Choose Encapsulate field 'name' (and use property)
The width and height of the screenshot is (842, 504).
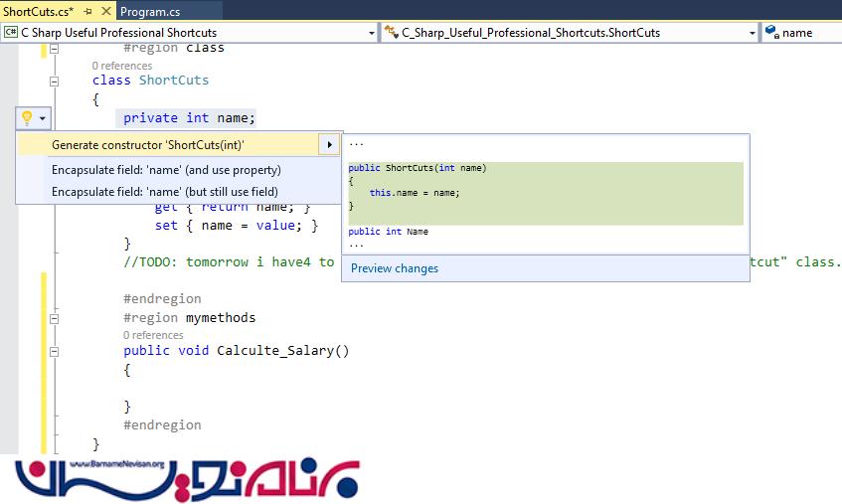(x=166, y=170)
